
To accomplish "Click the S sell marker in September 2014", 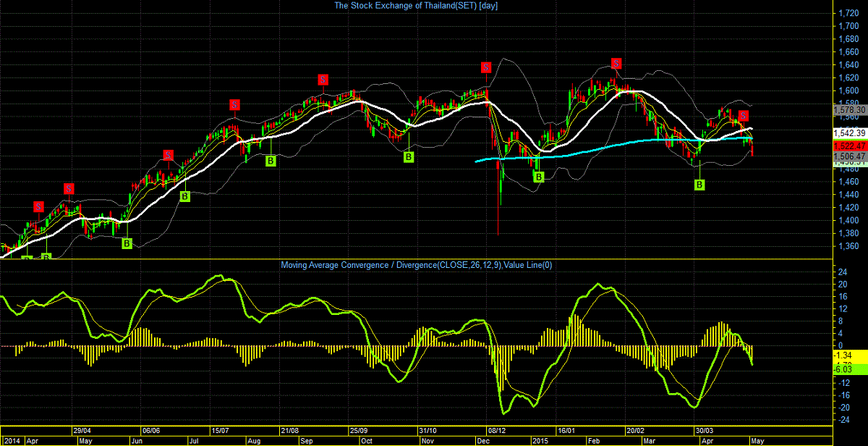I will click(x=323, y=80).
